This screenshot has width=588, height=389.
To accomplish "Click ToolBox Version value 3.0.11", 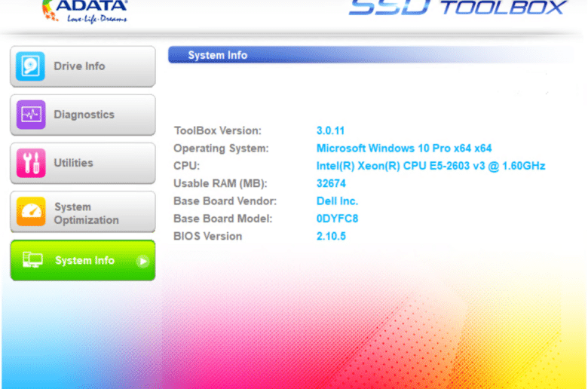I will [x=330, y=130].
